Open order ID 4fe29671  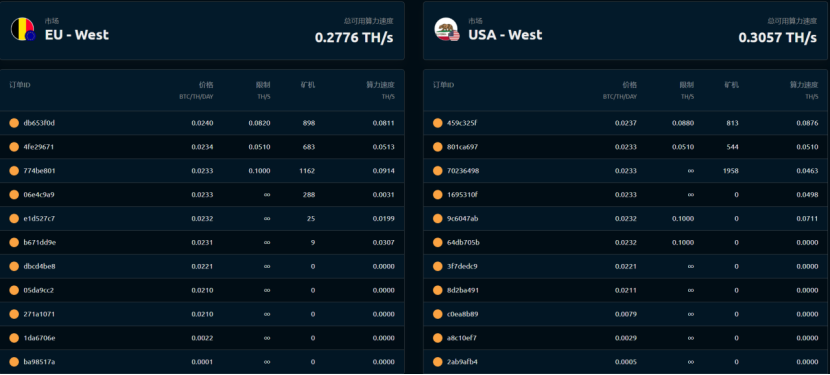click(x=39, y=147)
